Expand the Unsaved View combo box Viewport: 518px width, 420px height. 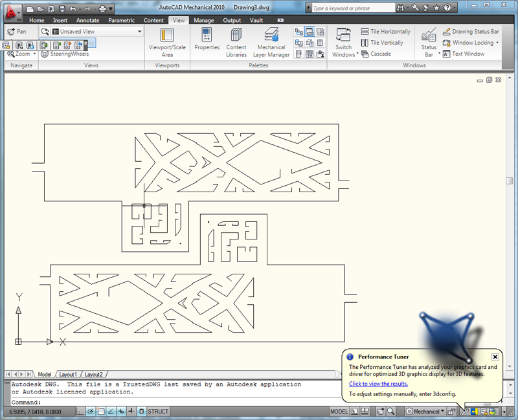tap(140, 31)
